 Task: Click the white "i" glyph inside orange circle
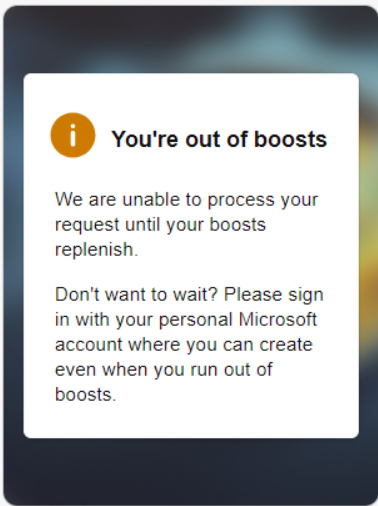click(73, 135)
